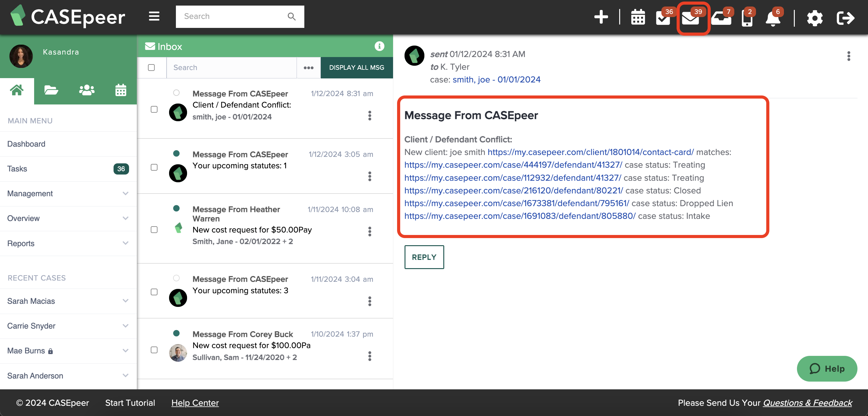This screenshot has height=416, width=868.
Task: Open the Heather Warren cost request message
Action: (x=265, y=228)
